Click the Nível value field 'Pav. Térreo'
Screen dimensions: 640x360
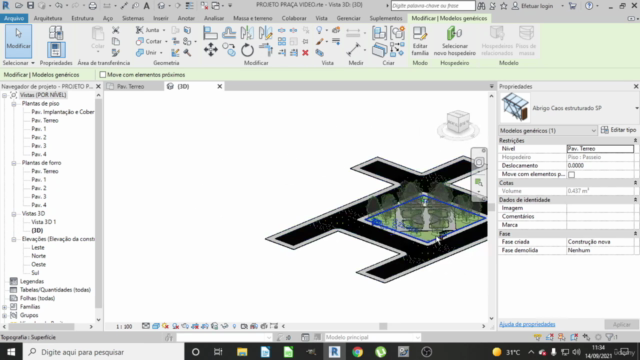[600, 149]
